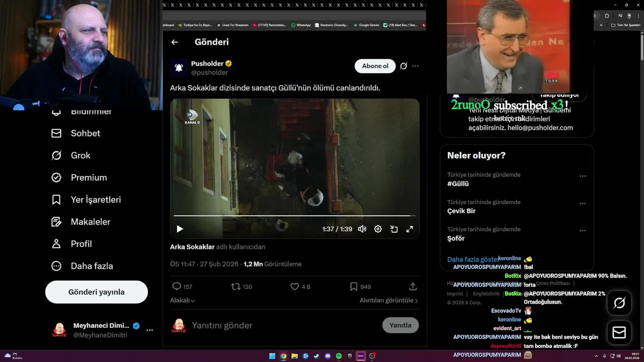
Task: Open Discord from the taskbar
Action: pyautogui.click(x=328, y=356)
